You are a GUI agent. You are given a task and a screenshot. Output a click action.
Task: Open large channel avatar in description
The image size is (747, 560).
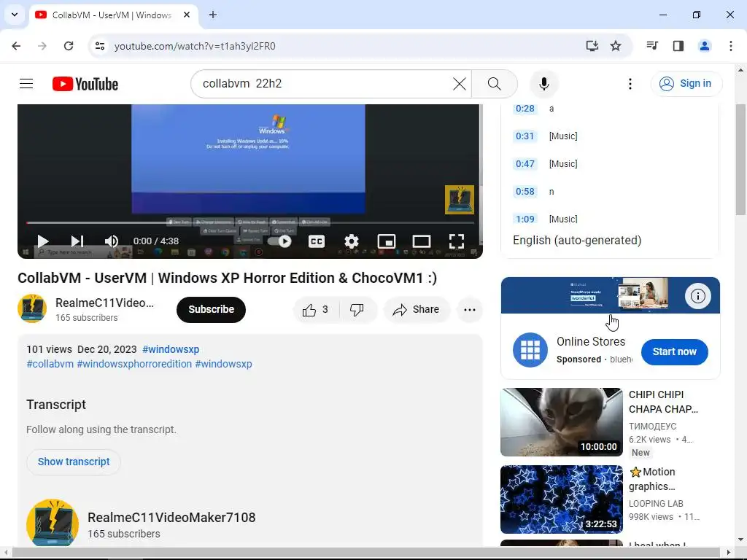53,523
